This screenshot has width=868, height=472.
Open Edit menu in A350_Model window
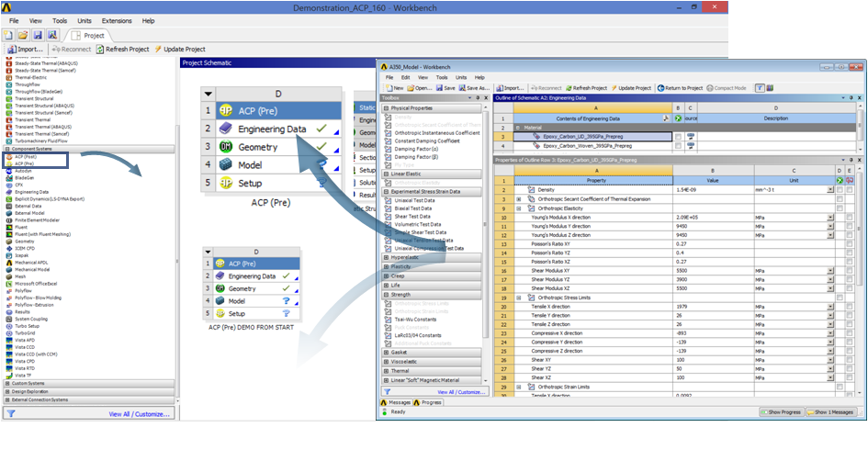406,77
